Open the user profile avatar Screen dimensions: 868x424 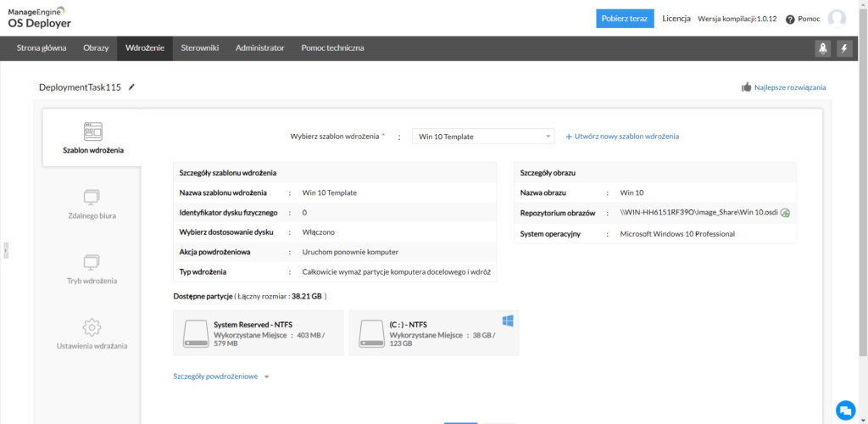(837, 19)
